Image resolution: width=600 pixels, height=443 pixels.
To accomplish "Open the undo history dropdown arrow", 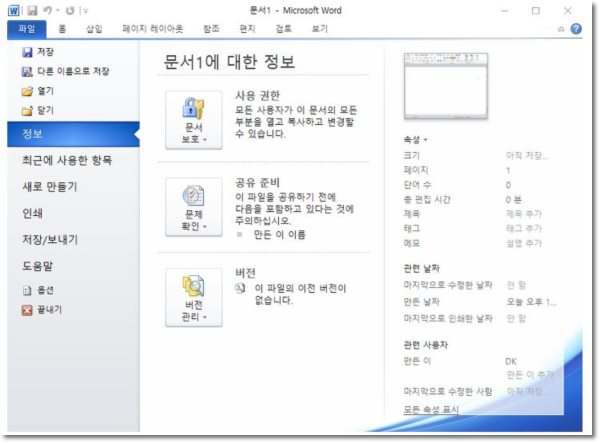I will point(58,11).
